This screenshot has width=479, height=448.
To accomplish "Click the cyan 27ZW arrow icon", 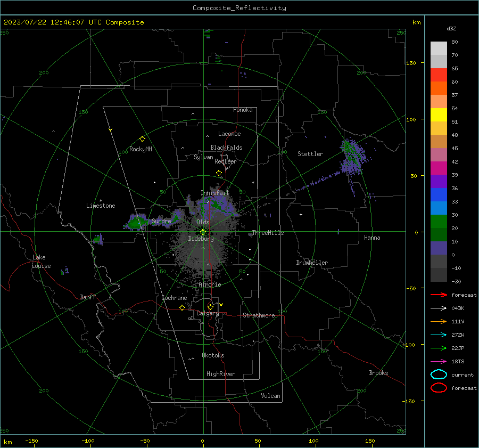I will 439,335.
